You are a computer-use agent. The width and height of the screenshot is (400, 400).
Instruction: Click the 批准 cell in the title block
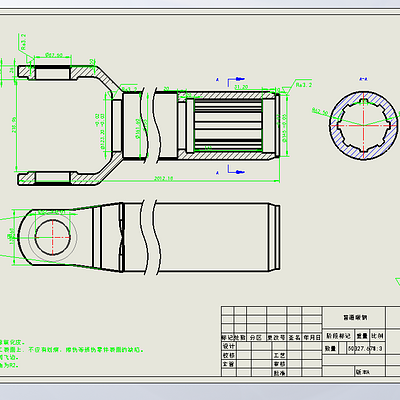[x=279, y=373]
